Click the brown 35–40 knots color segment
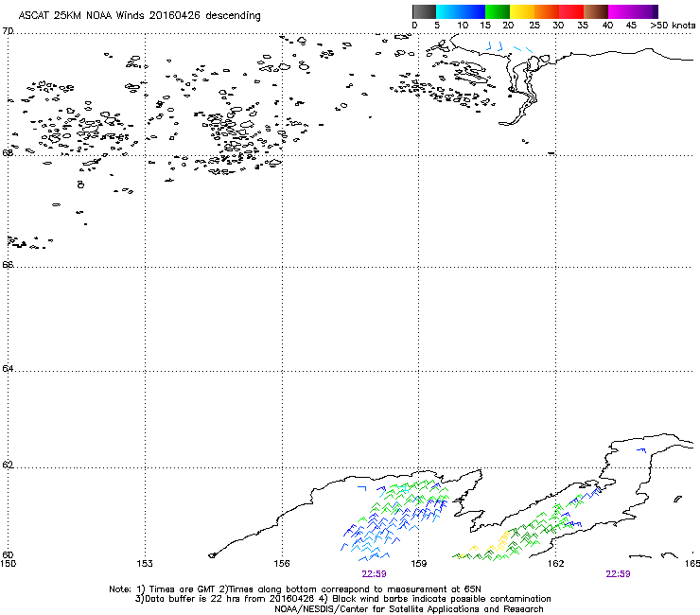The width and height of the screenshot is (700, 615). click(596, 11)
